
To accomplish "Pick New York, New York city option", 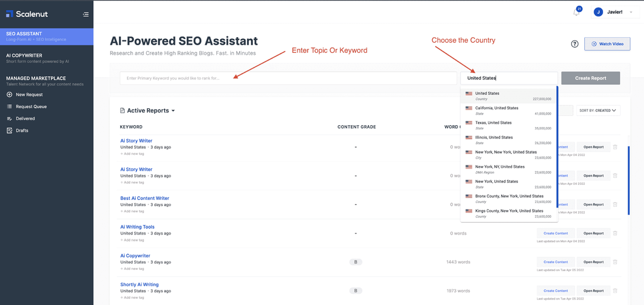I will click(508, 155).
